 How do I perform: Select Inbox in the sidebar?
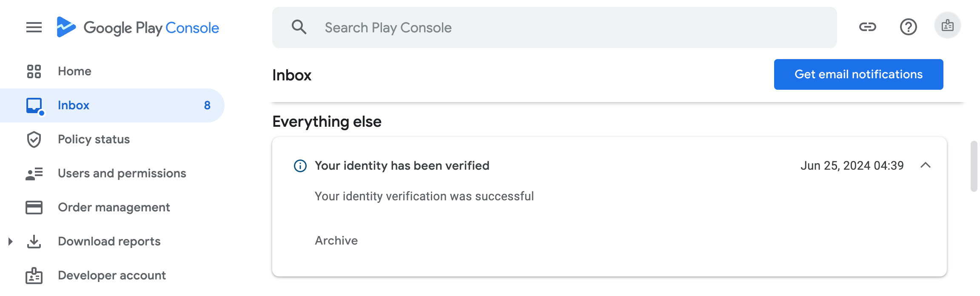pyautogui.click(x=74, y=105)
